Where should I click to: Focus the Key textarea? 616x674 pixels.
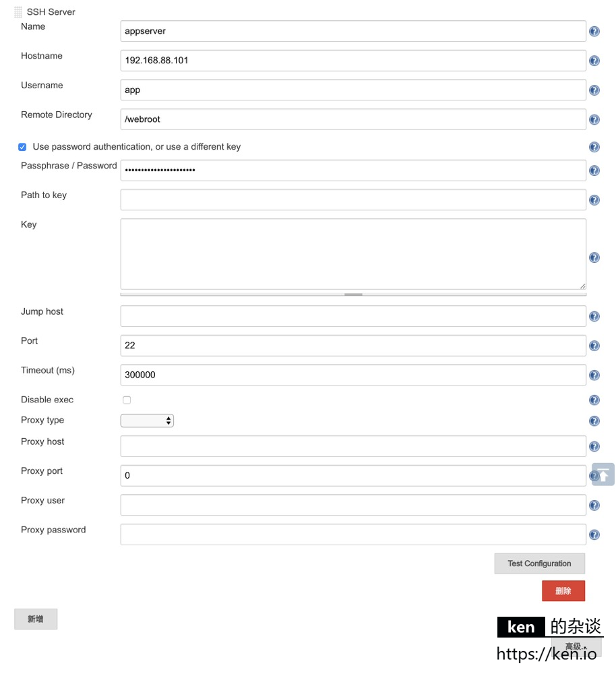click(353, 254)
